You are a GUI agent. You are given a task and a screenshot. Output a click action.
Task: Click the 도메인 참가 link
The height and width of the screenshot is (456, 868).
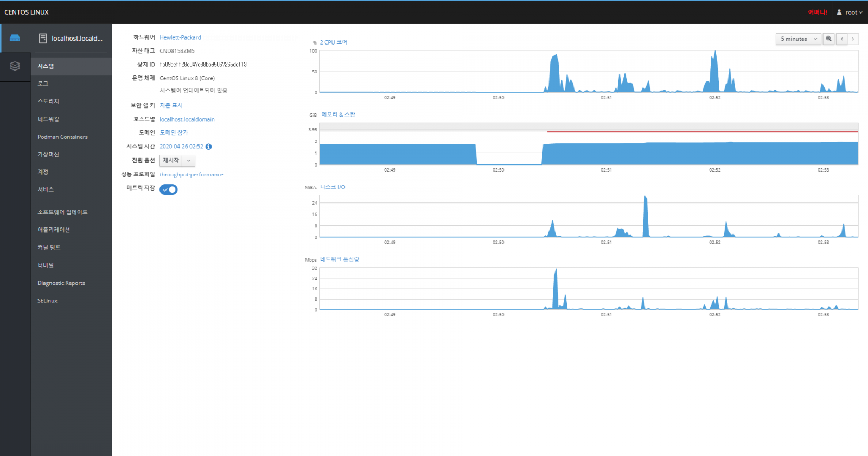coord(174,132)
